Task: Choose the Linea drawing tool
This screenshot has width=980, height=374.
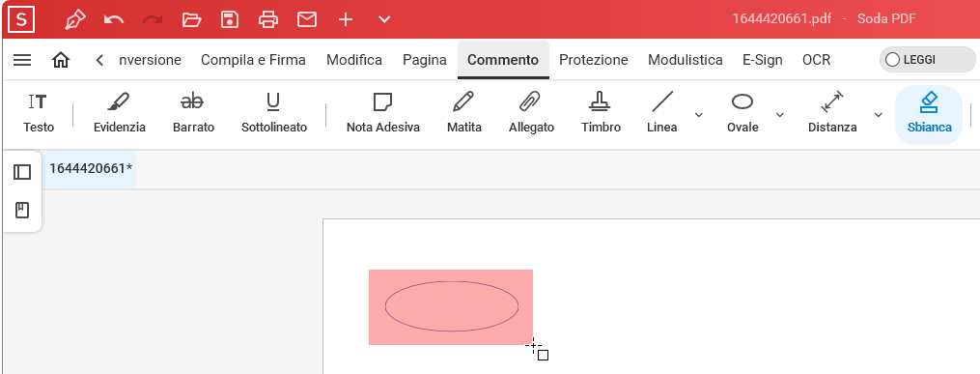Action: (662, 112)
